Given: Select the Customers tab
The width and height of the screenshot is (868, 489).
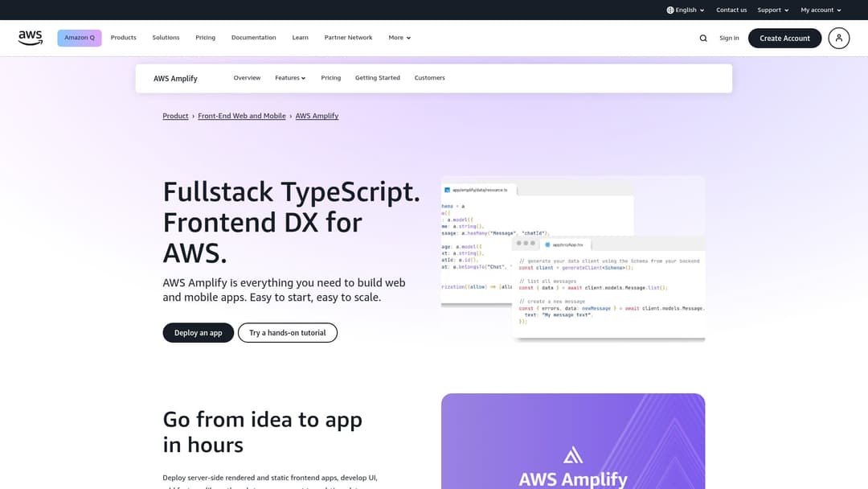Looking at the screenshot, I should click(x=429, y=78).
